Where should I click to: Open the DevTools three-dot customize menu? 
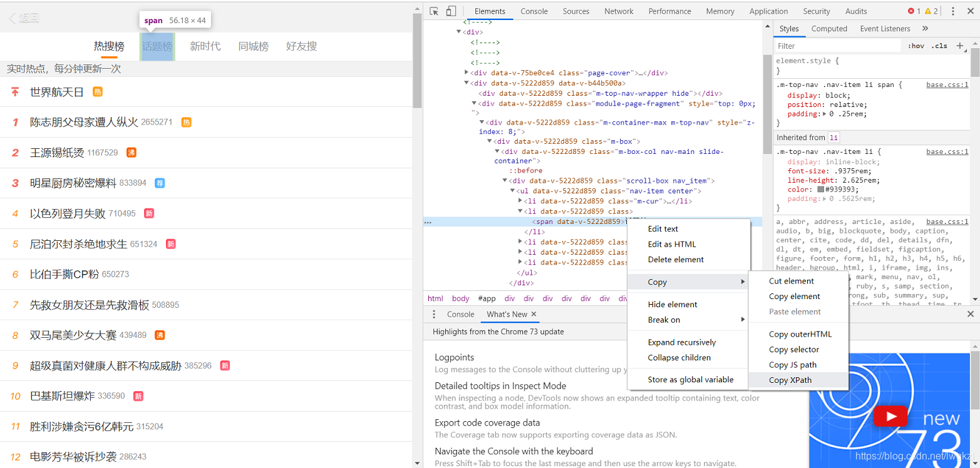click(953, 11)
